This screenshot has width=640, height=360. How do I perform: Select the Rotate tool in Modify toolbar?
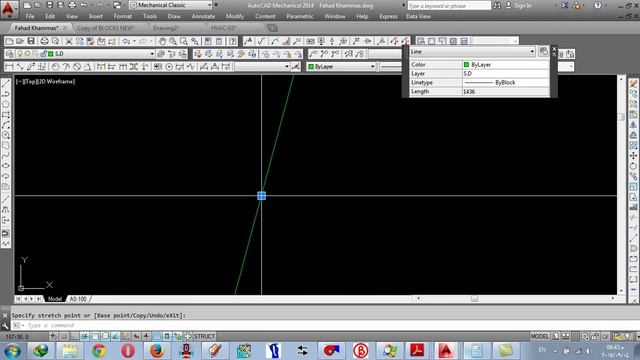pos(633,166)
